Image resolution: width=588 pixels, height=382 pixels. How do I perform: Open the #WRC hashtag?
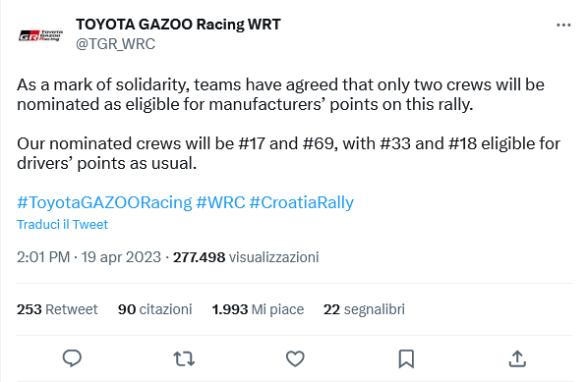click(220, 202)
